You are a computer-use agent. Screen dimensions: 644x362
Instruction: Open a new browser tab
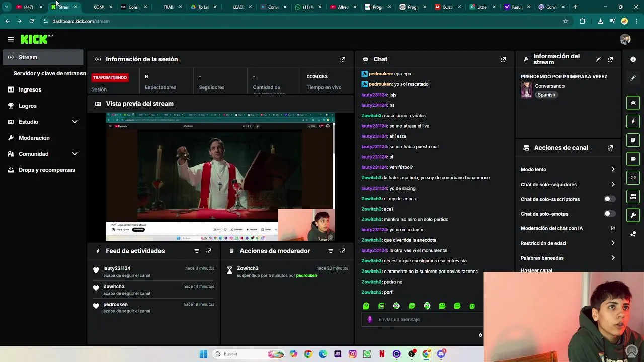[575, 7]
